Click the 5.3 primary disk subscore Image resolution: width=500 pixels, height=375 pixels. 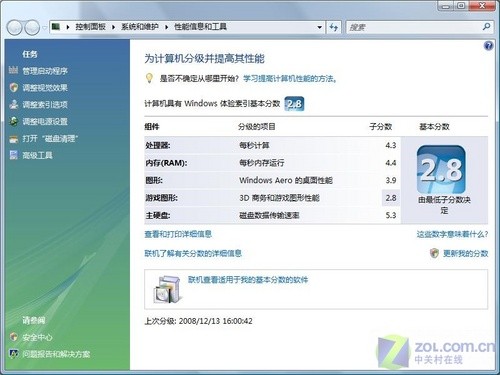(391, 215)
